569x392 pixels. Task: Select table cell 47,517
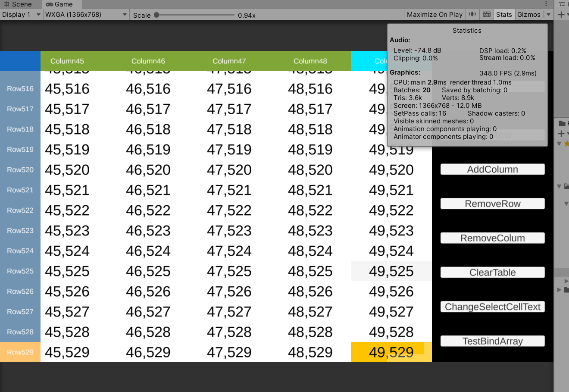point(229,109)
